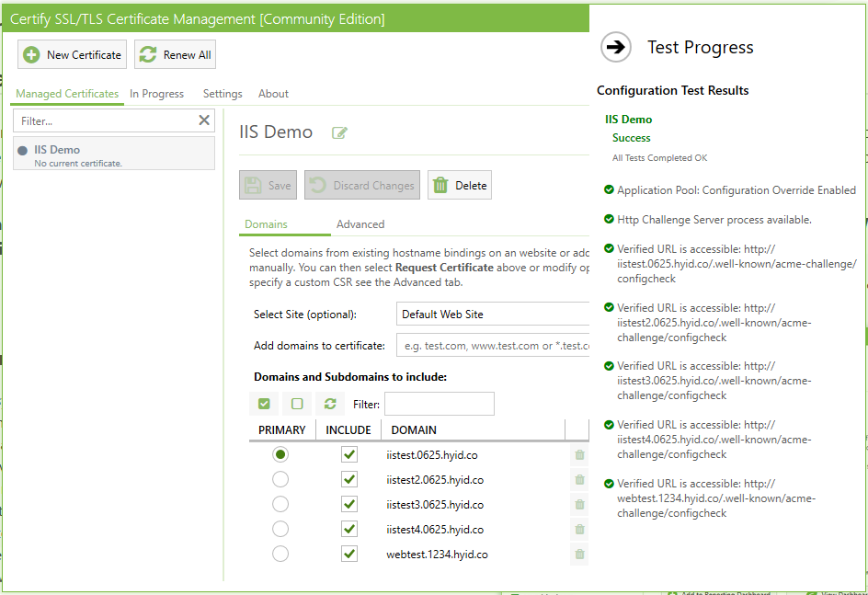This screenshot has width=868, height=595.
Task: Click trash icon for iistest.0625.hyid.co row
Action: click(579, 454)
